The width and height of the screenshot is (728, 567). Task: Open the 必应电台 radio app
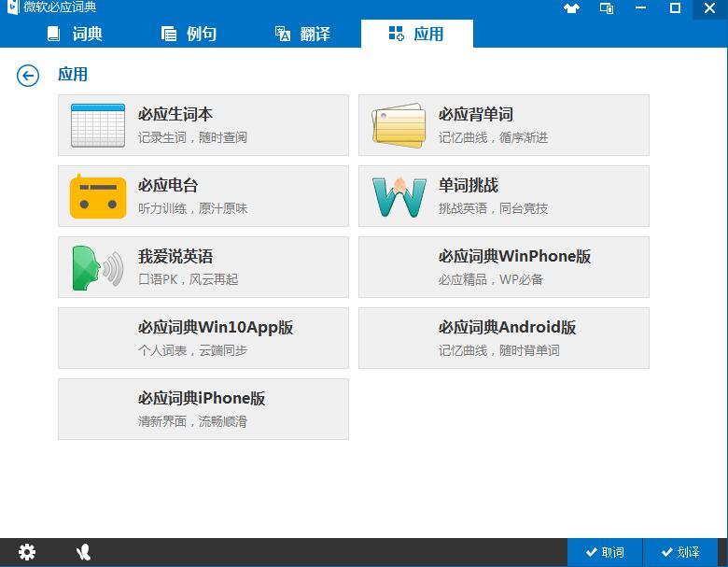click(x=203, y=196)
